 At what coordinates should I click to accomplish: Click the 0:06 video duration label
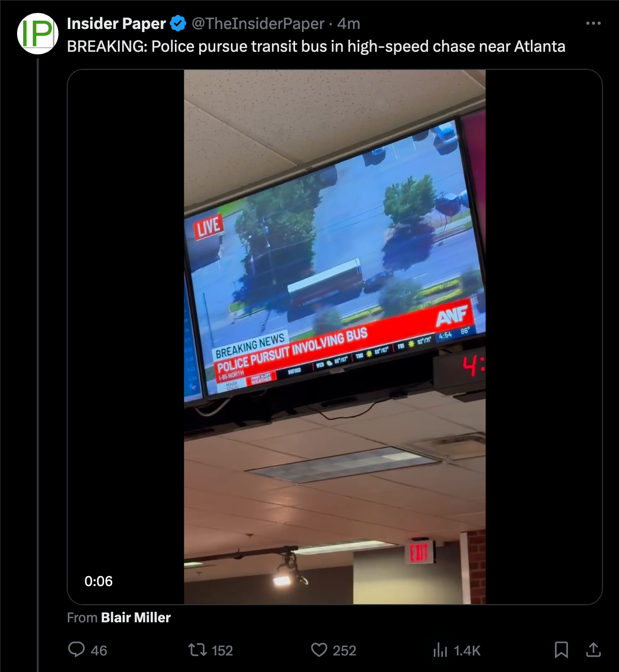98,581
